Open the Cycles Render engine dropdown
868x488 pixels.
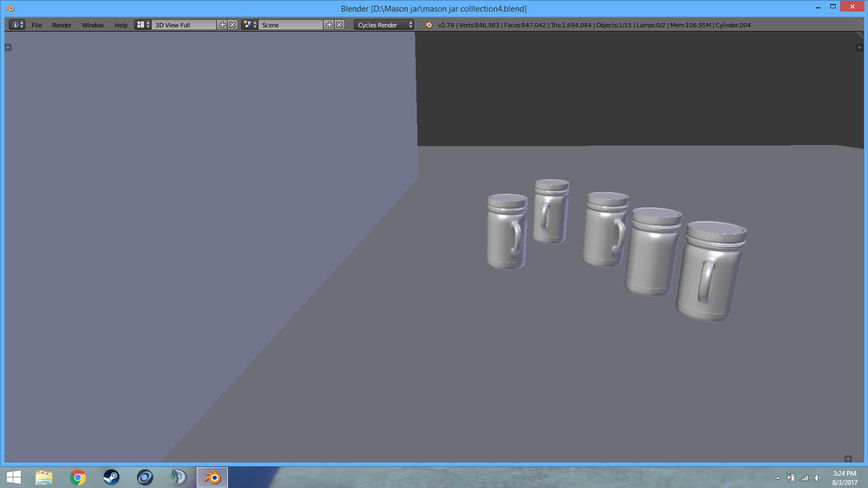click(x=384, y=25)
